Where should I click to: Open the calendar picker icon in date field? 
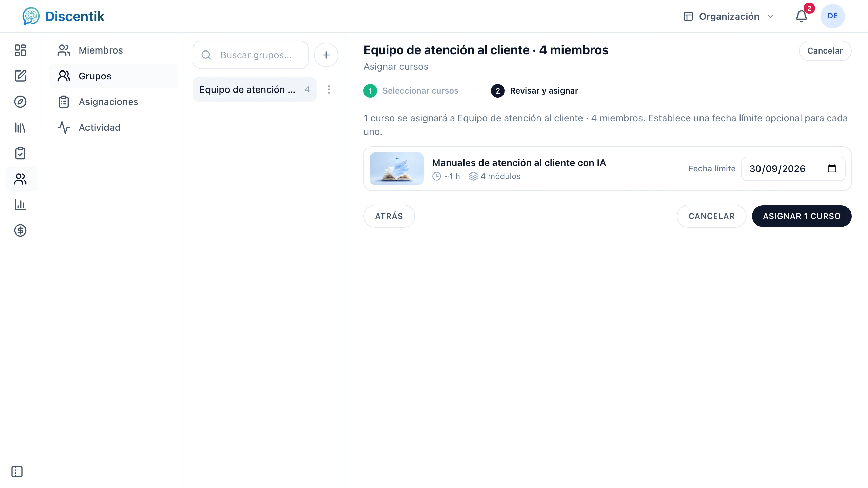click(x=832, y=168)
